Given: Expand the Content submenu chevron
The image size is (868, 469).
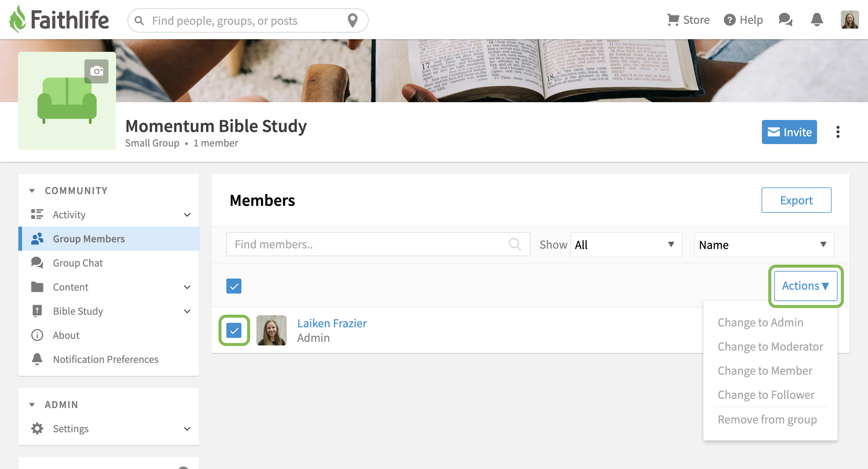Looking at the screenshot, I should [187, 287].
